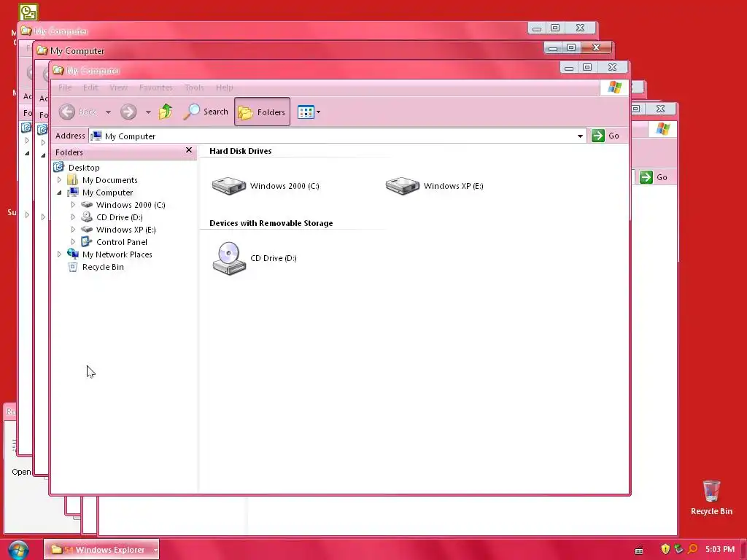
Task: Expand Windows 2000 (C:) tree node
Action: [x=73, y=205]
